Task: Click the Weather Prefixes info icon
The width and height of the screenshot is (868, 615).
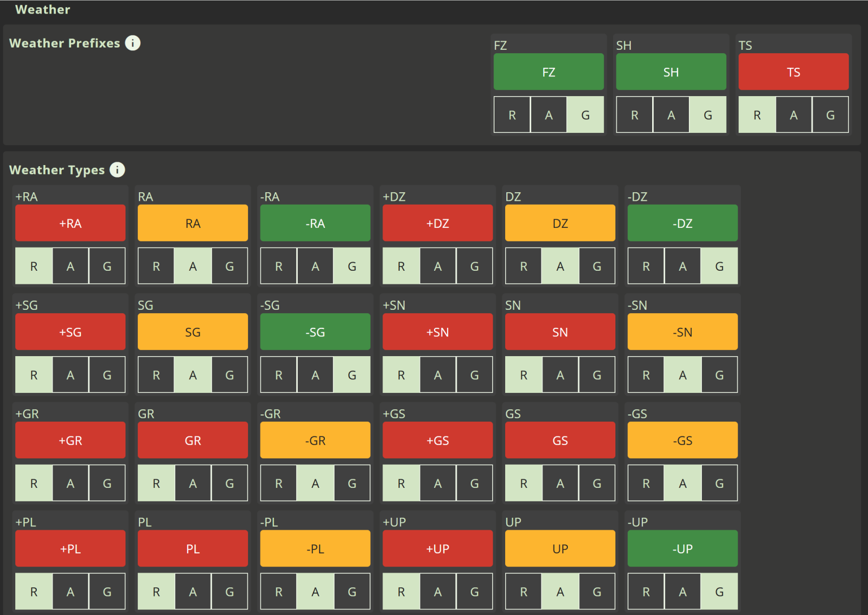Action: coord(133,43)
